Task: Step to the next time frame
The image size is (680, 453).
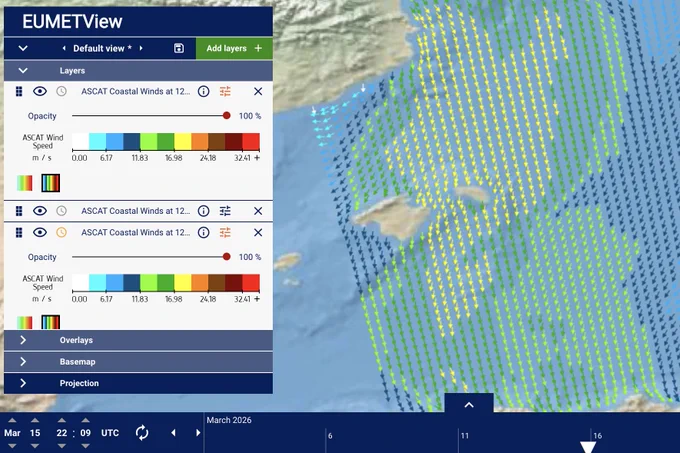Action: click(198, 433)
